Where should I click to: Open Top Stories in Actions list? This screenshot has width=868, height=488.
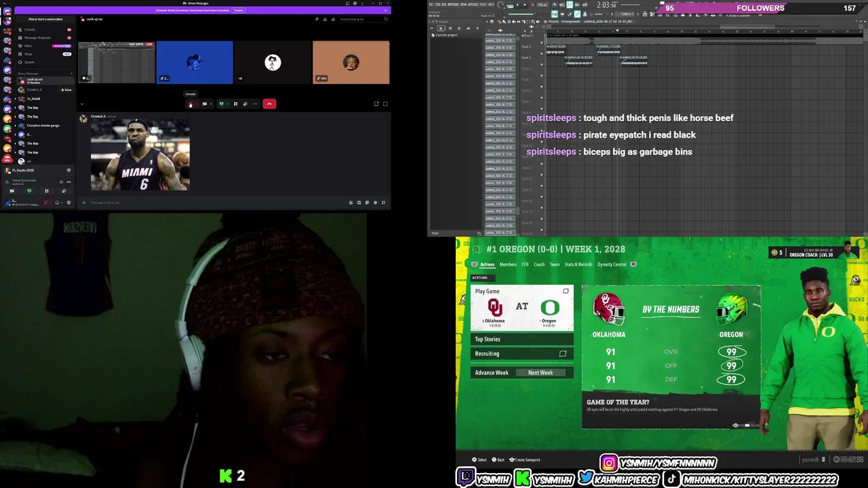click(x=522, y=339)
